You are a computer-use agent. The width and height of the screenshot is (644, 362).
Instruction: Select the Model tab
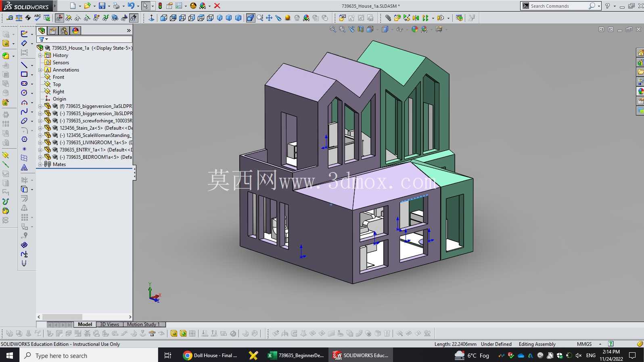pos(85,324)
